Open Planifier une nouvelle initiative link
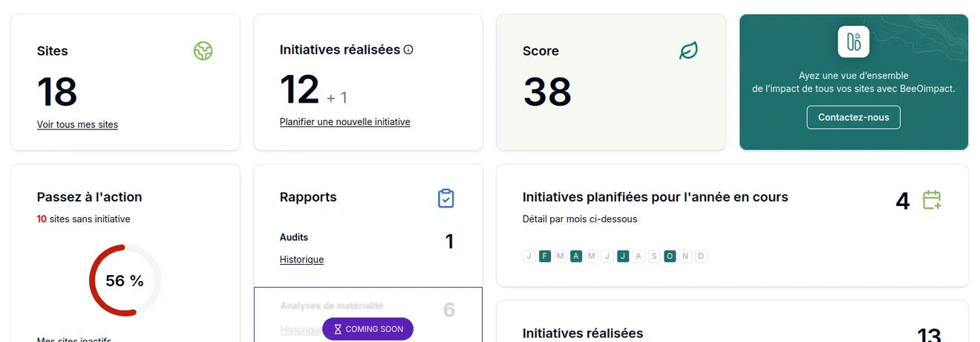The height and width of the screenshot is (342, 980). (x=344, y=122)
